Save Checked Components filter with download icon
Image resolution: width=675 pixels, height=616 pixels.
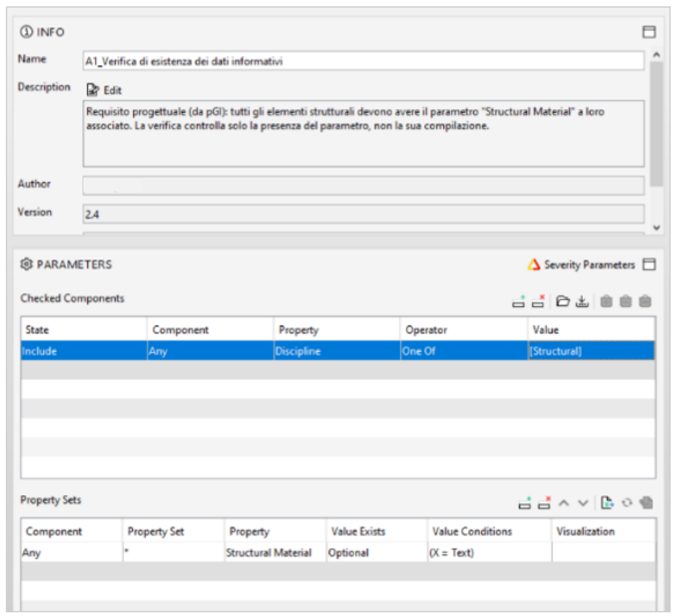pos(582,302)
